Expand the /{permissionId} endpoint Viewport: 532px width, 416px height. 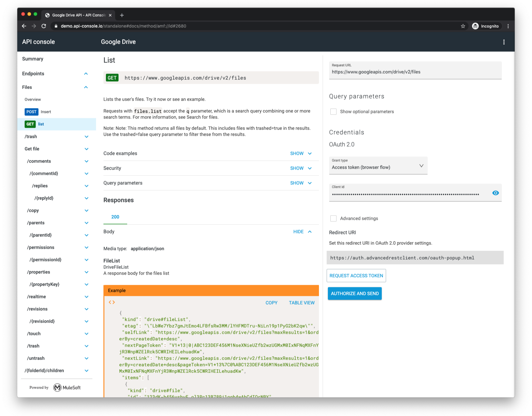click(87, 260)
